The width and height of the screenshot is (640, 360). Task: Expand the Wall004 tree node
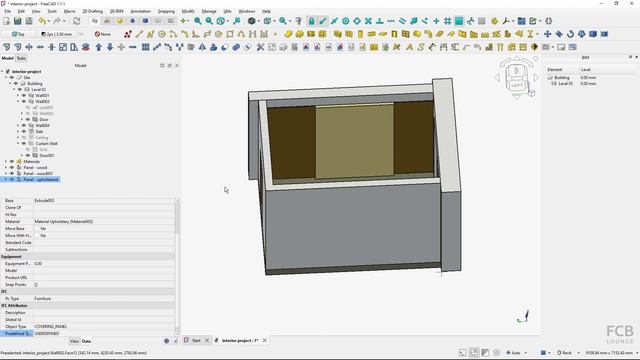pos(18,125)
